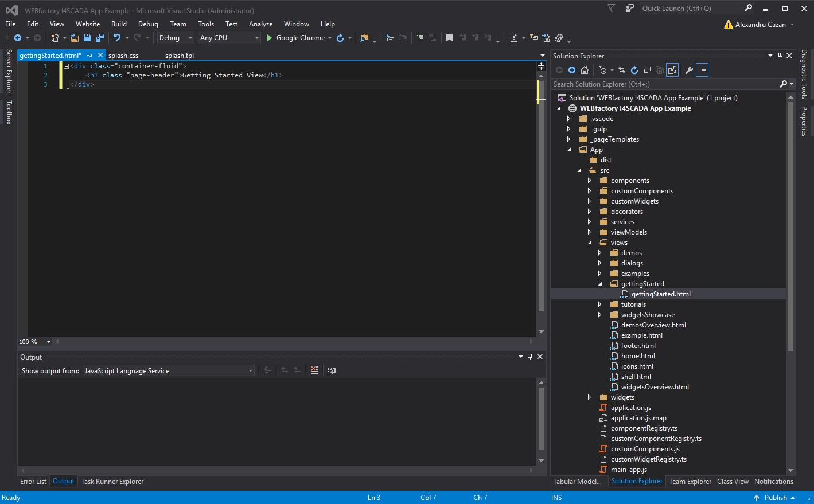Open the Show output from dropdown
Screen dimensions: 814x504
tap(169, 371)
